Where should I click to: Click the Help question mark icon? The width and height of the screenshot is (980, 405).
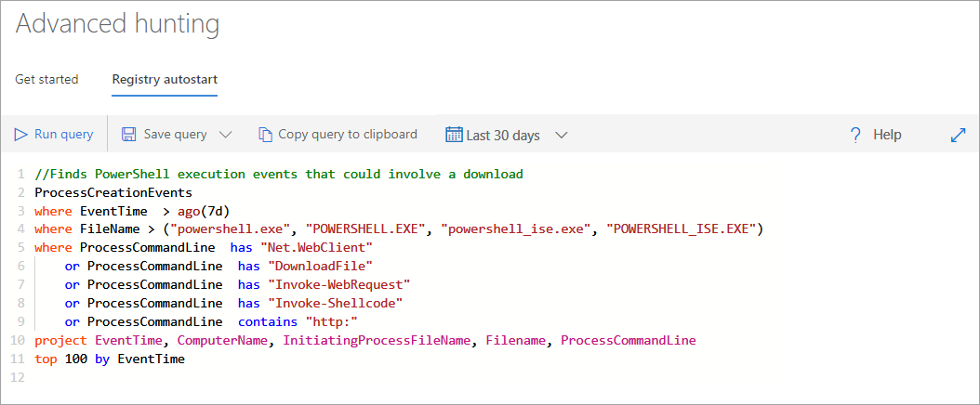tap(855, 135)
